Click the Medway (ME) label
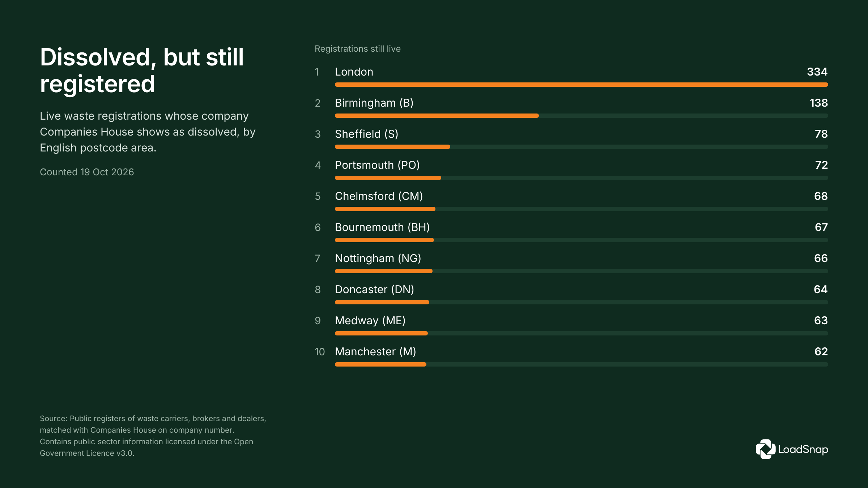Viewport: 868px width, 488px height. pyautogui.click(x=370, y=321)
